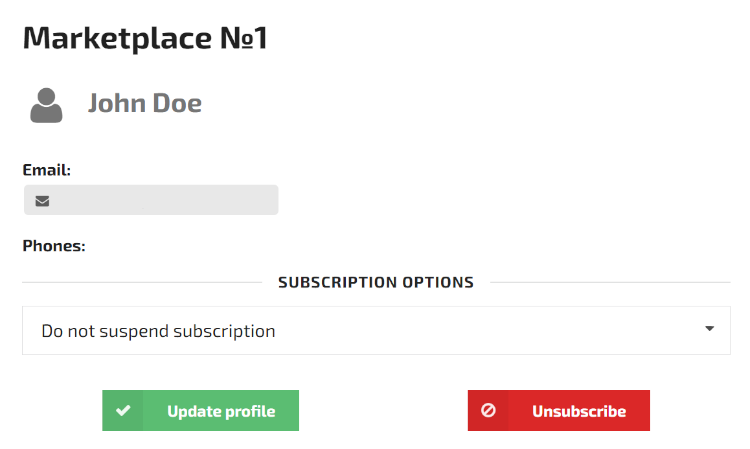The height and width of the screenshot is (449, 750).
Task: Click the SUBSCRIPTION OPTIONS section heading
Action: [376, 283]
